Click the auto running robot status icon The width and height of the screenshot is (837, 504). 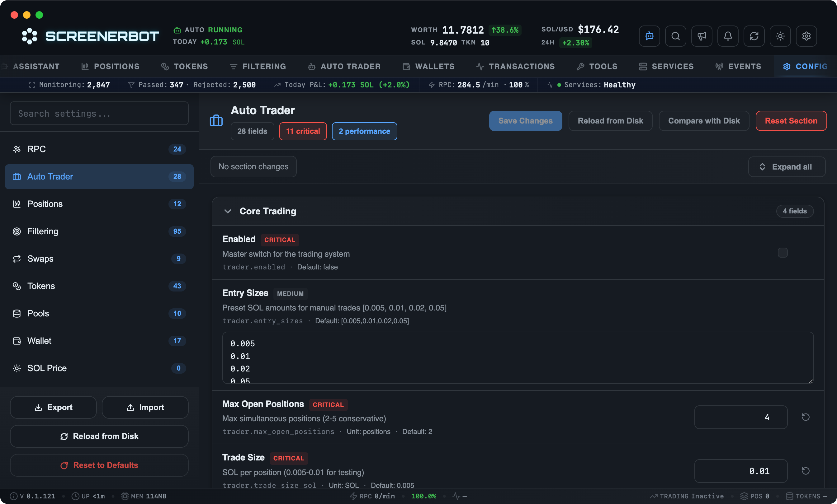click(177, 30)
